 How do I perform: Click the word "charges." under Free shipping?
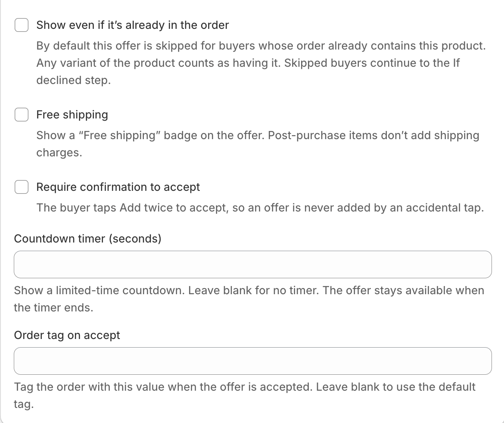[59, 152]
